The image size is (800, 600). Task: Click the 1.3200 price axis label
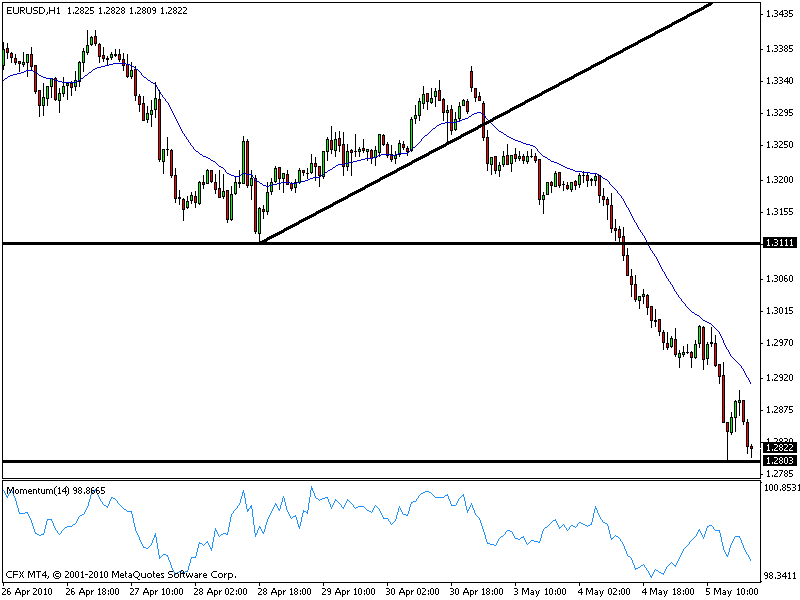pyautogui.click(x=780, y=179)
